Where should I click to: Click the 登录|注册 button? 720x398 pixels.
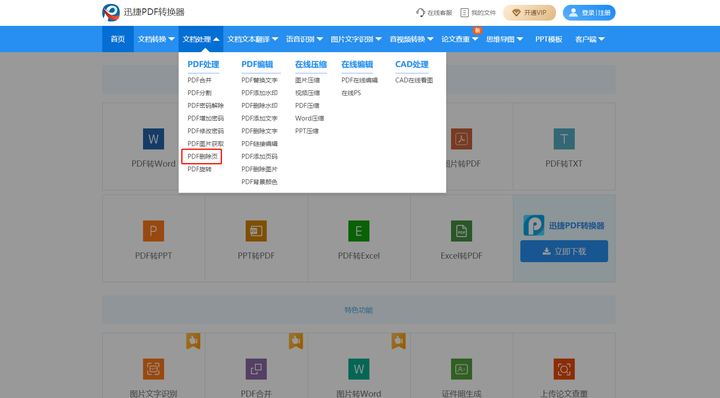tap(589, 13)
